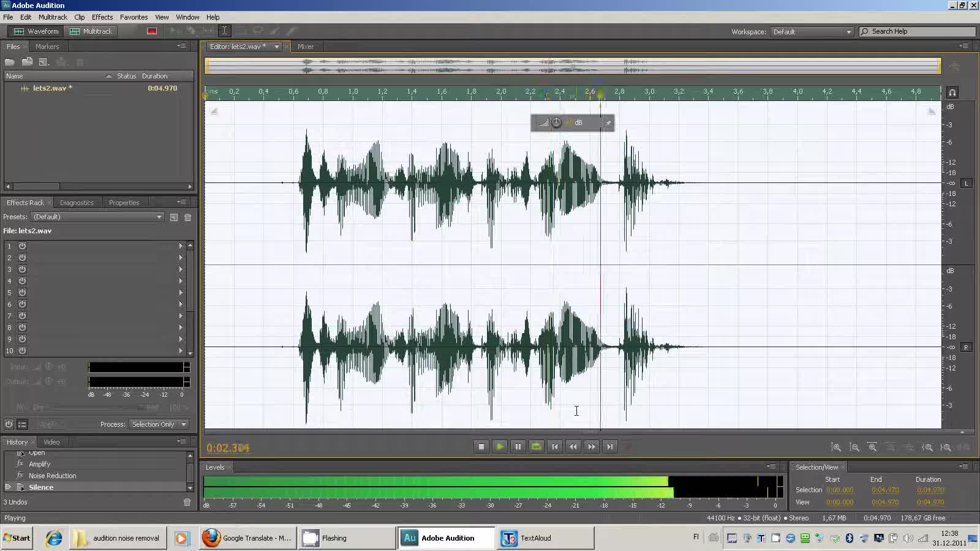
Task: Click Selection Start time field
Action: [x=840, y=490]
